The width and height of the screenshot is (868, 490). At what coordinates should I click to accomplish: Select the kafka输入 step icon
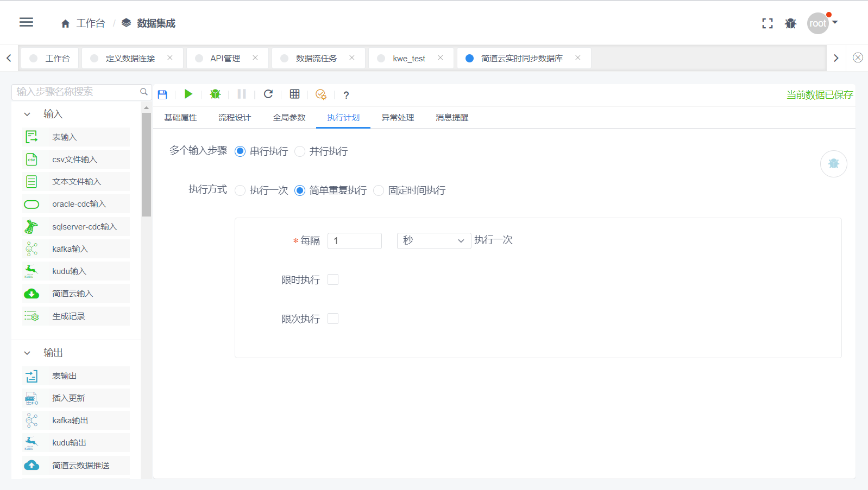(x=32, y=249)
